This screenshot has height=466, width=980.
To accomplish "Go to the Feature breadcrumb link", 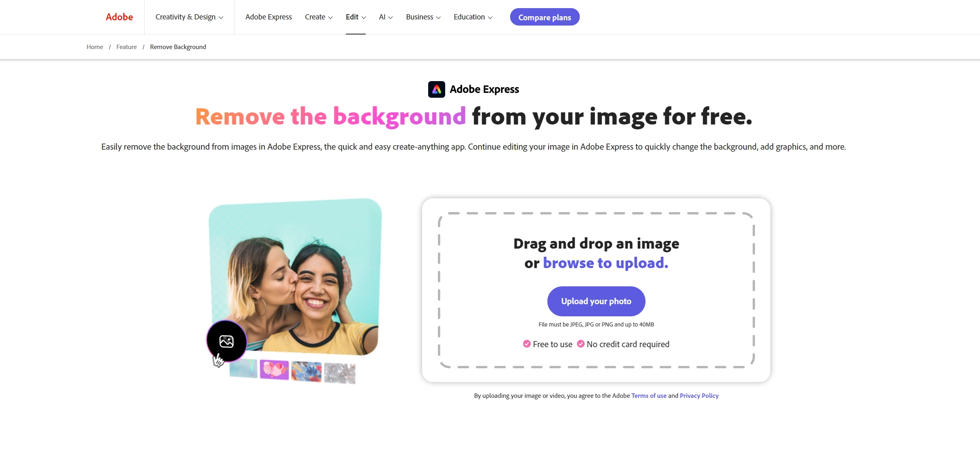I will pyautogui.click(x=127, y=47).
